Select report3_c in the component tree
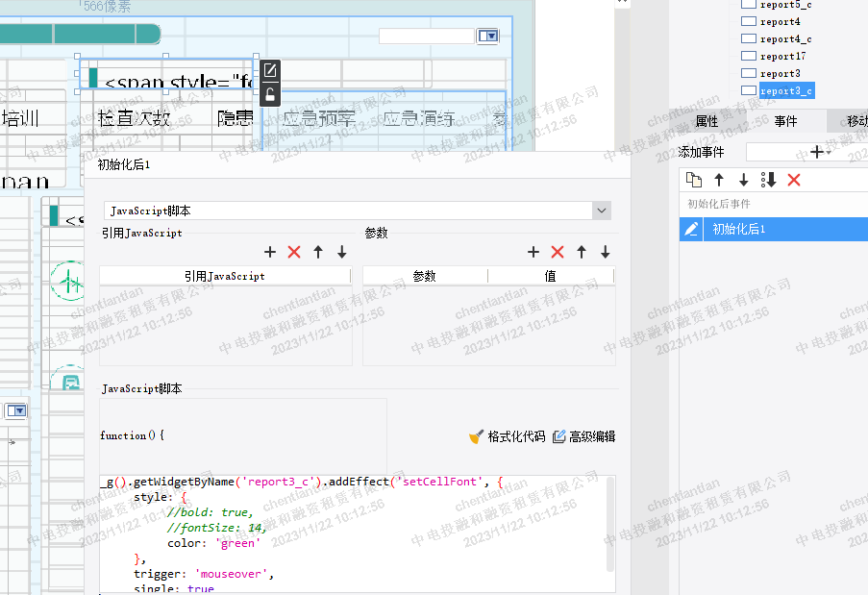Screen dimensions: 868x595 click(x=785, y=90)
